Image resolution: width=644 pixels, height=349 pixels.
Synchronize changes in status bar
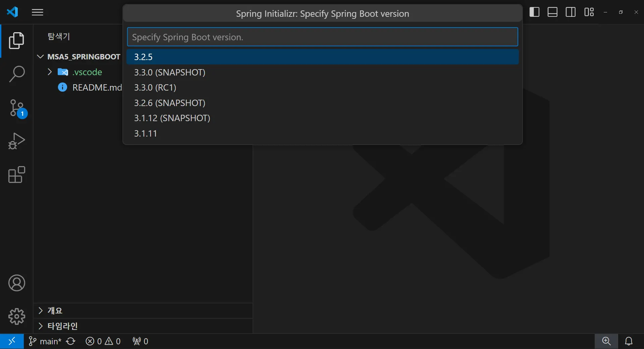[71, 341]
